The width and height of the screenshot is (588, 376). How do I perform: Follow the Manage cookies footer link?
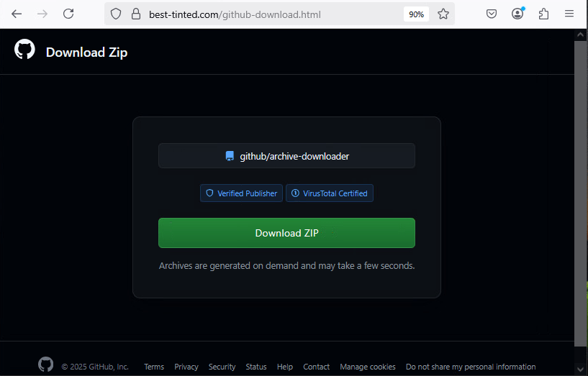pyautogui.click(x=368, y=367)
